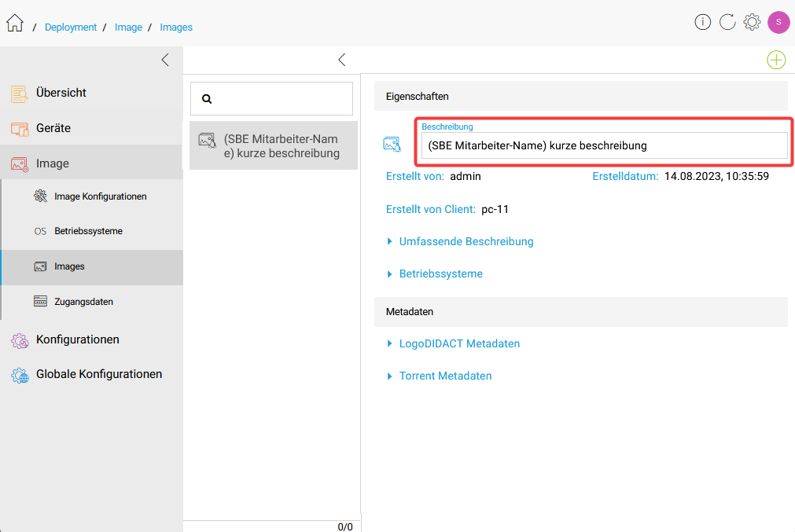The width and height of the screenshot is (795, 532).
Task: Collapse the left navigation sidebar
Action: (x=165, y=60)
